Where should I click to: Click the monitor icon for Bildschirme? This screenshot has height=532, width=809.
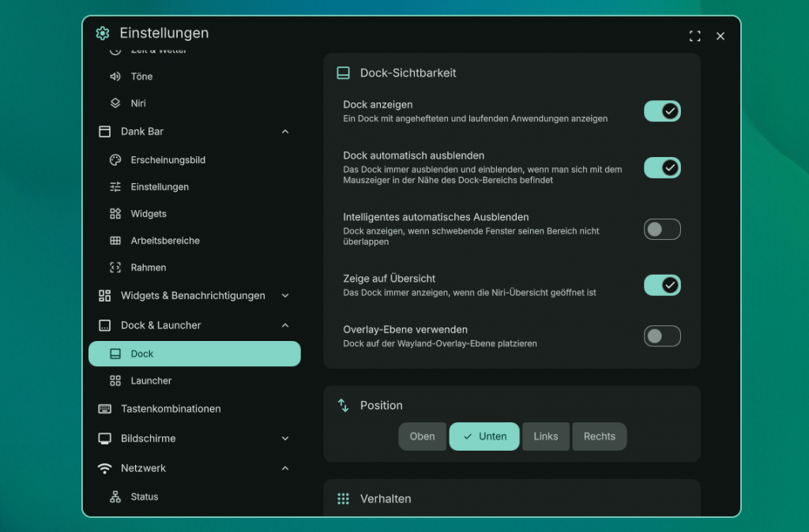tap(105, 439)
